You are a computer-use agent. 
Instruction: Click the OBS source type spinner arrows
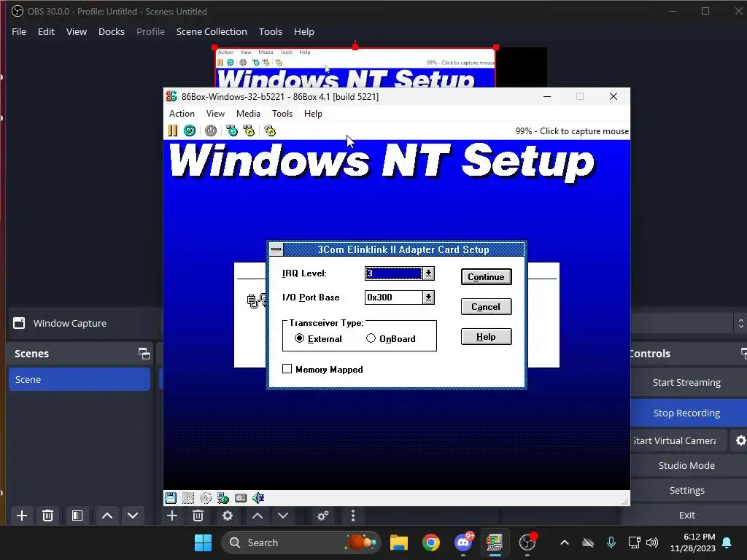[741, 323]
